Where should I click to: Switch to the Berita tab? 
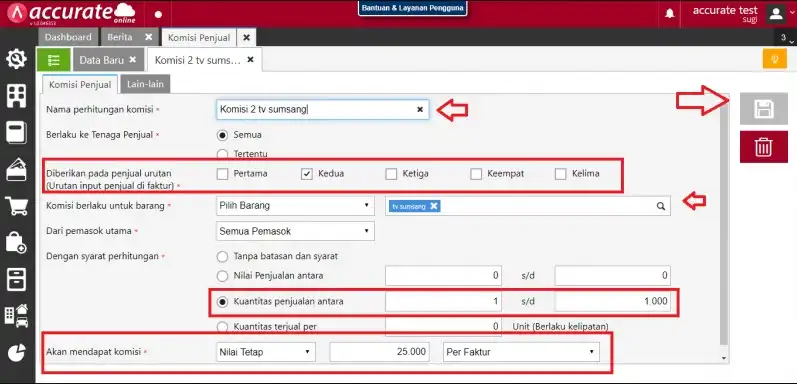pyautogui.click(x=120, y=37)
